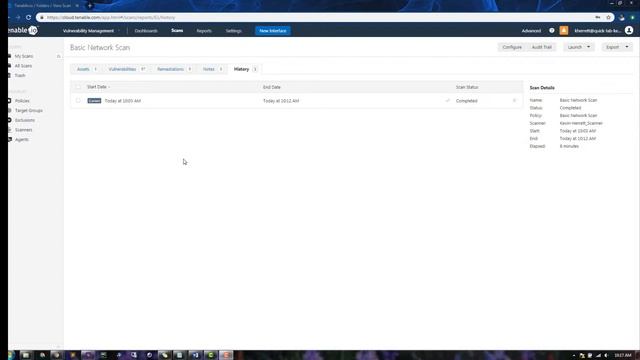Click the saved password key icon
640x360 pixels.
click(x=598, y=18)
